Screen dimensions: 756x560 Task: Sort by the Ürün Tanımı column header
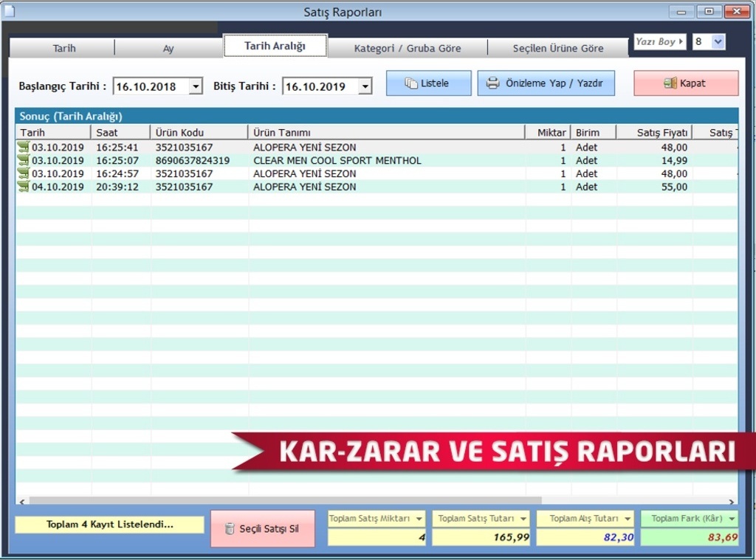386,133
